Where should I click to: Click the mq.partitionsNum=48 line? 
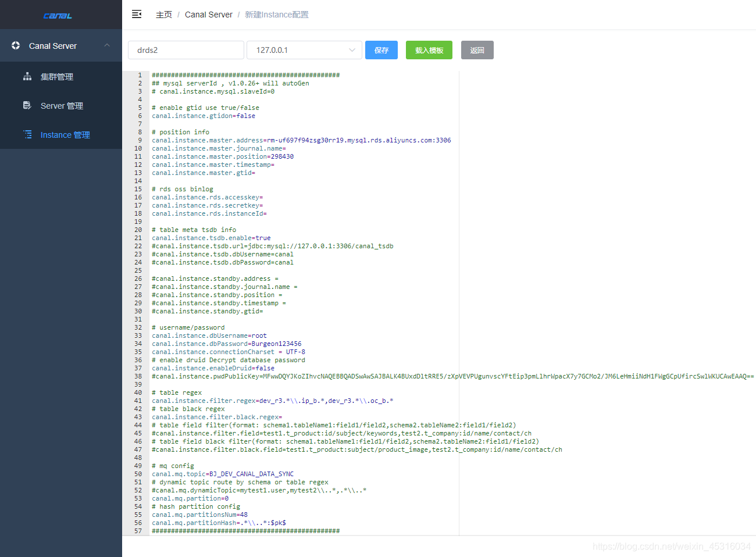point(199,515)
